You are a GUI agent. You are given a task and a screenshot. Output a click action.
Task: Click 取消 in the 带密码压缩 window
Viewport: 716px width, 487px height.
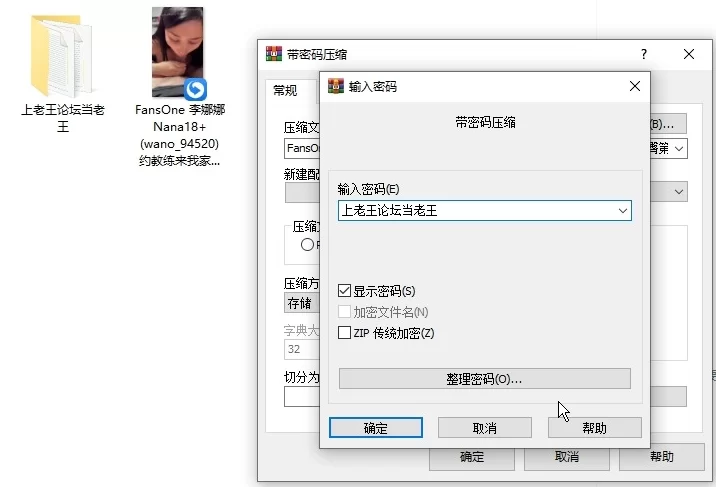coord(567,457)
